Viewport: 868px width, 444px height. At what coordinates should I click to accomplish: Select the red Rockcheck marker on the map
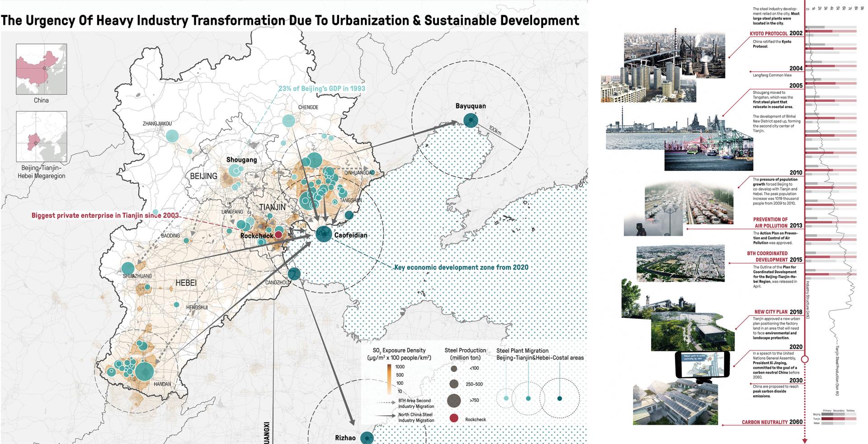click(x=279, y=234)
